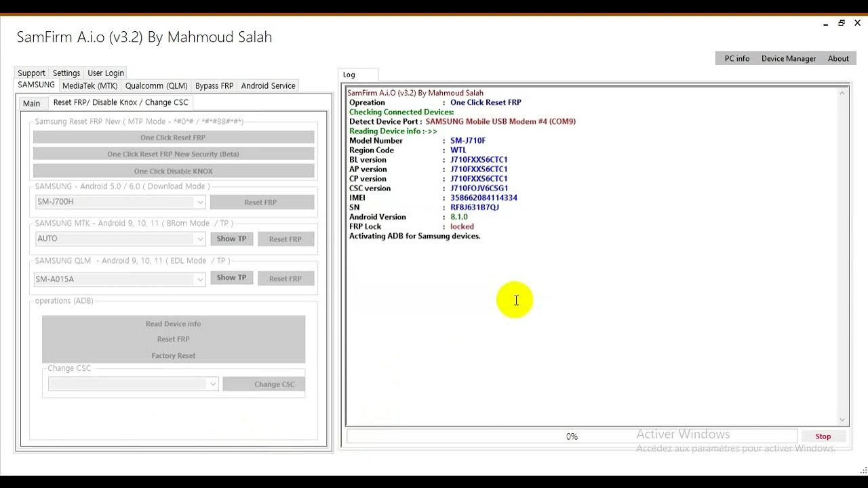Open the Support tab
868x488 pixels.
pyautogui.click(x=31, y=73)
